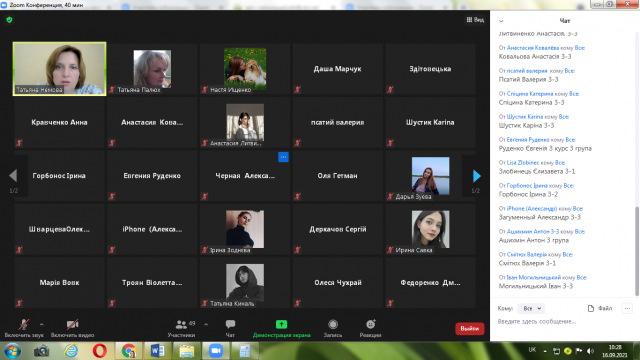Open blue more options on Черная Алекса tile

(283, 157)
